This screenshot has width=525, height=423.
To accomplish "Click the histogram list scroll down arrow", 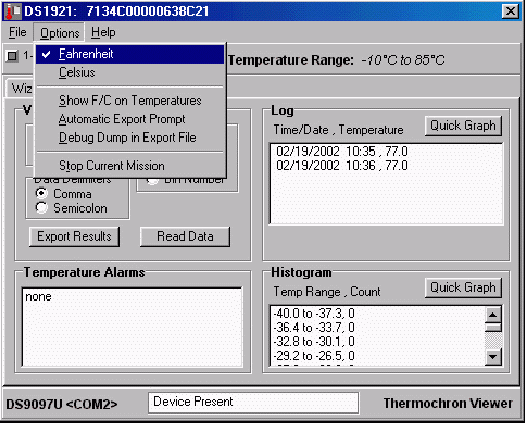I will pyautogui.click(x=493, y=356).
